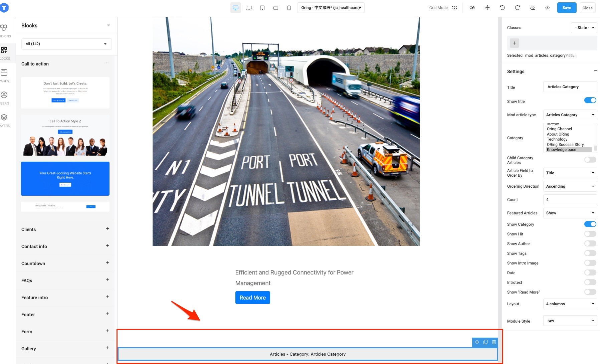This screenshot has height=364, width=600.
Task: Expand the Clients block category
Action: click(x=108, y=229)
